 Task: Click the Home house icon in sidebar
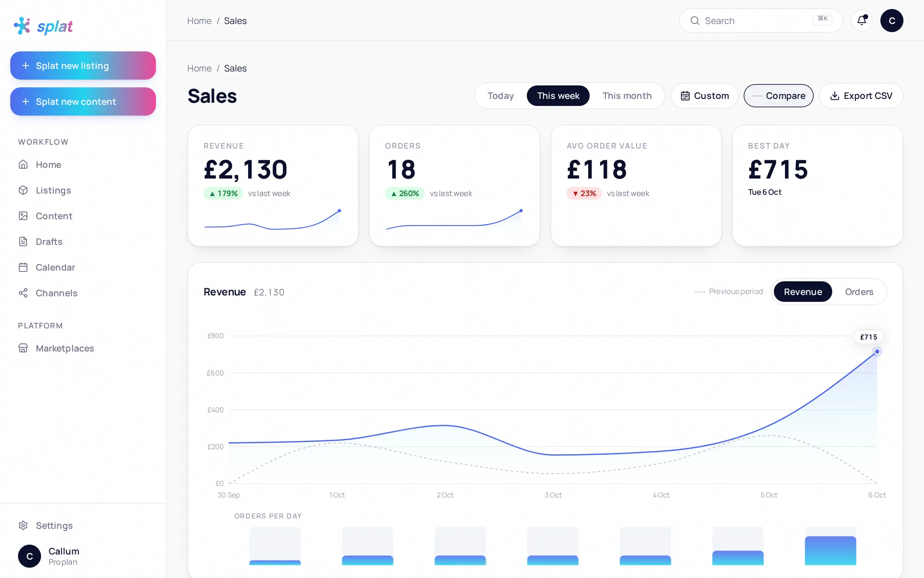pos(23,164)
